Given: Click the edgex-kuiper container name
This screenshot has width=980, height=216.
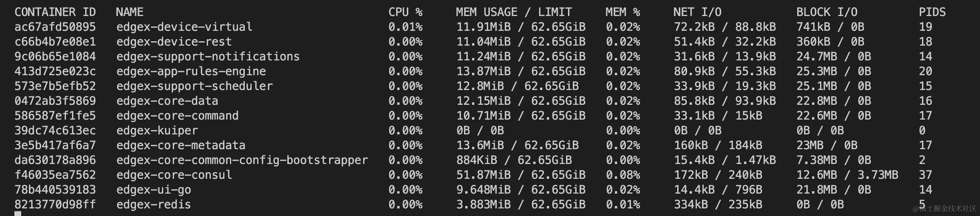Looking at the screenshot, I should (x=157, y=130).
